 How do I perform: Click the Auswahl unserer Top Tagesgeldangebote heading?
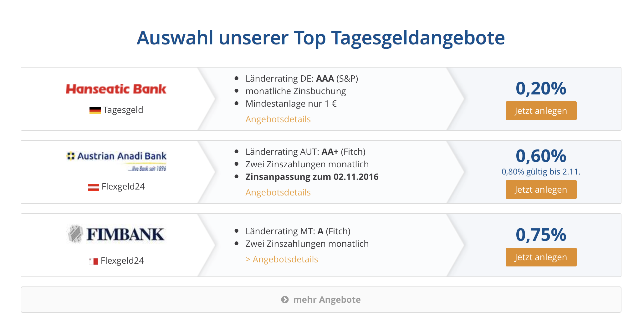pos(321,38)
